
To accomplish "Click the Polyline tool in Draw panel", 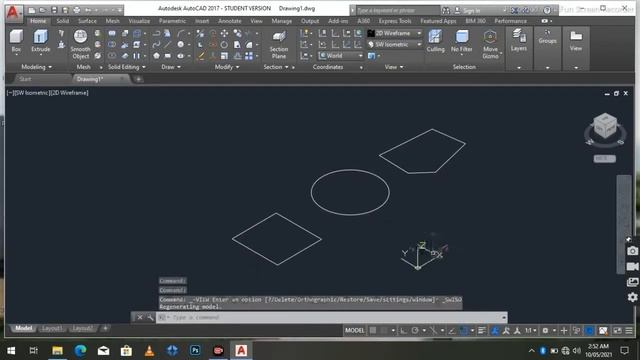I will pos(156,33).
